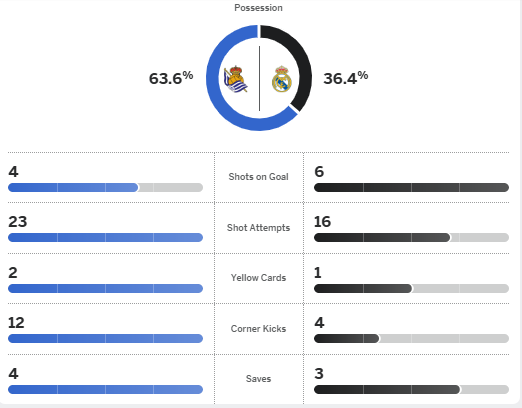The width and height of the screenshot is (522, 408).
Task: Click the Shot Attempts label
Action: [x=258, y=228]
